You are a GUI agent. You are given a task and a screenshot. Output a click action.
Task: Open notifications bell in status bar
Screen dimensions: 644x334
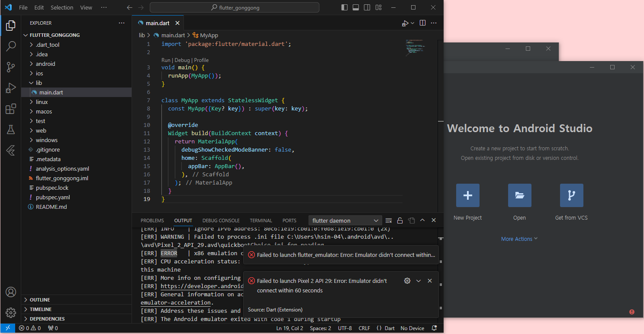click(434, 328)
